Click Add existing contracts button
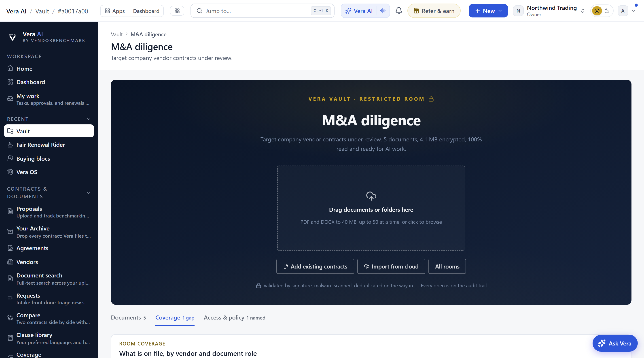 click(x=315, y=266)
